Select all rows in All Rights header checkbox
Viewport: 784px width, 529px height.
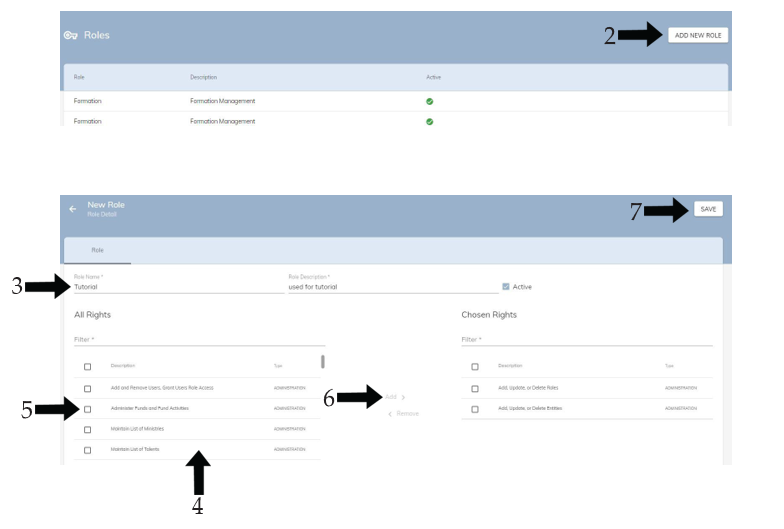[87, 366]
